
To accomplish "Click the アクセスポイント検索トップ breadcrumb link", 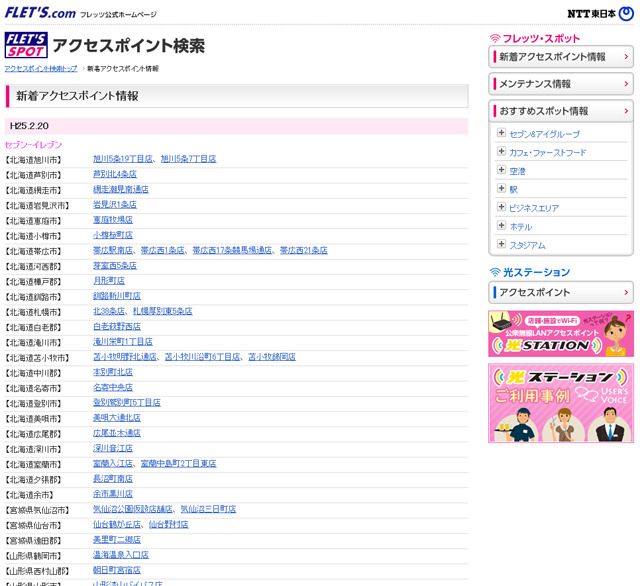I will click(x=41, y=69).
